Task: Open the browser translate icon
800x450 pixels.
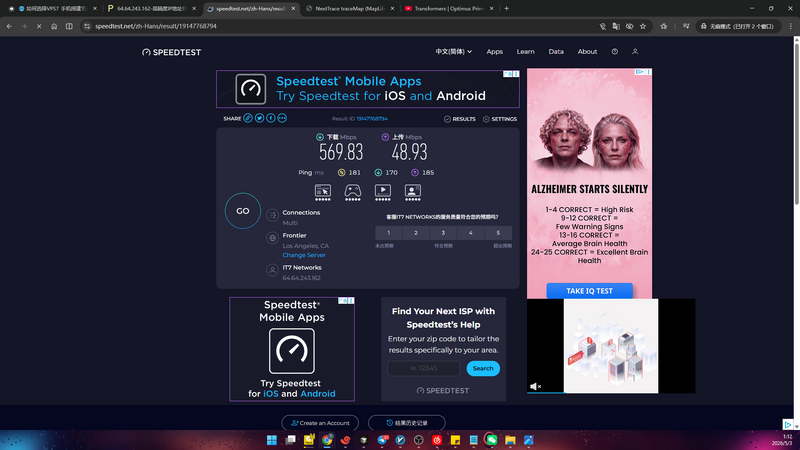Action: pyautogui.click(x=616, y=26)
